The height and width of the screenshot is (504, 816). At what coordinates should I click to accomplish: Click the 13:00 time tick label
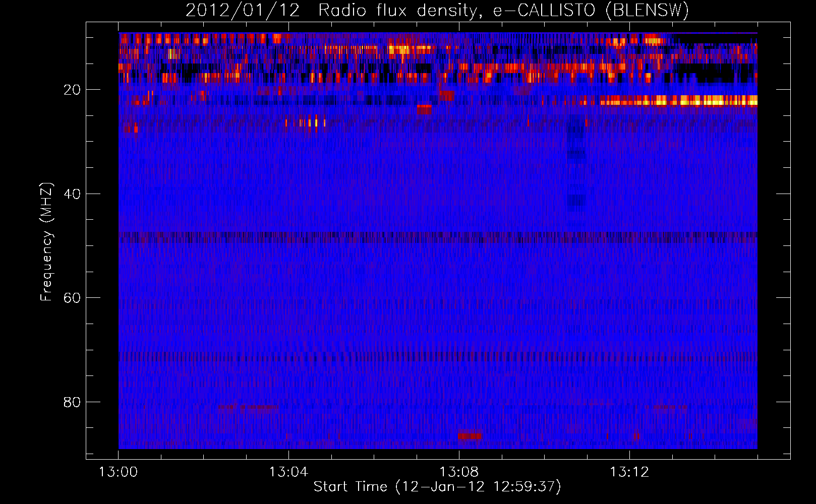pos(118,472)
